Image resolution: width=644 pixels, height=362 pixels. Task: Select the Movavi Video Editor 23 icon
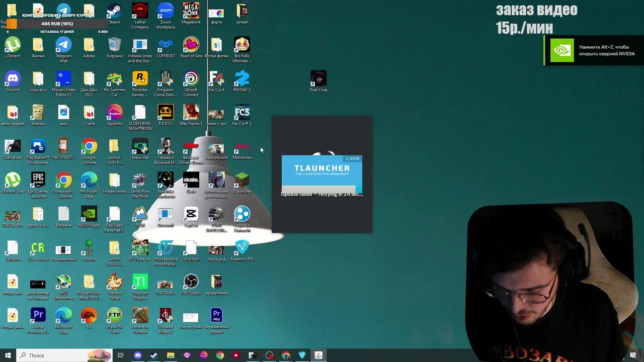pos(63,83)
